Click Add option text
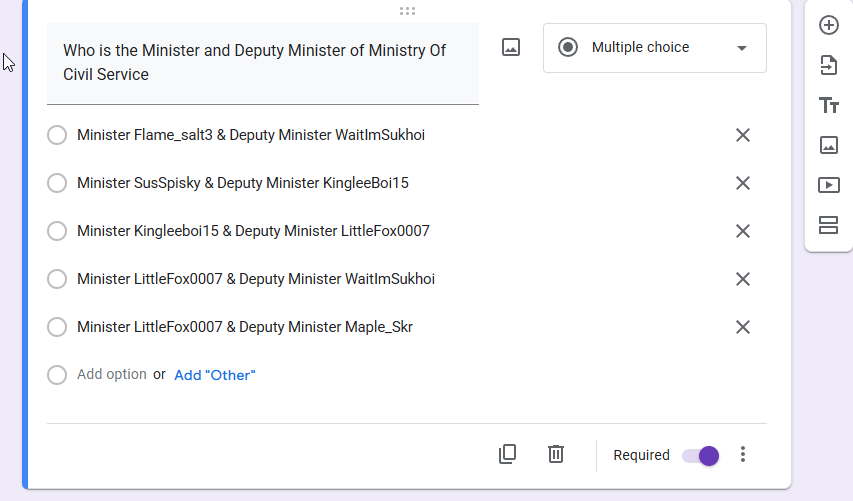Screen dimensions: 853x501 point(112,374)
